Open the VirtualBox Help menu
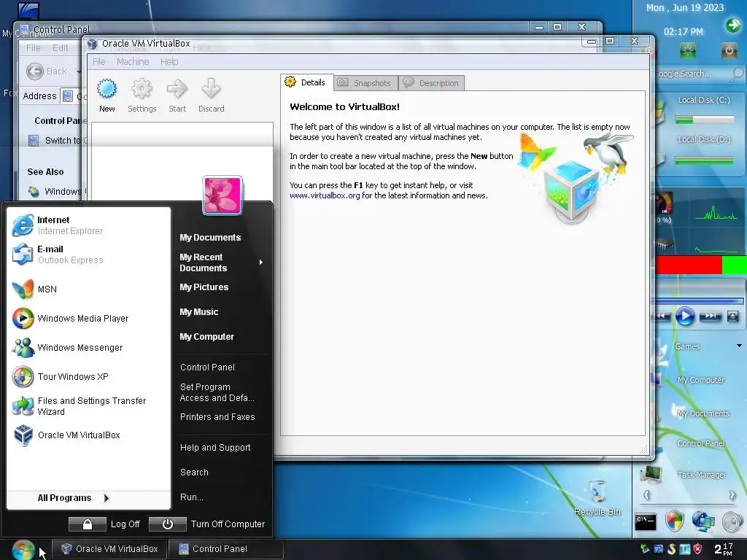Screen dimensions: 747x560 169,61
